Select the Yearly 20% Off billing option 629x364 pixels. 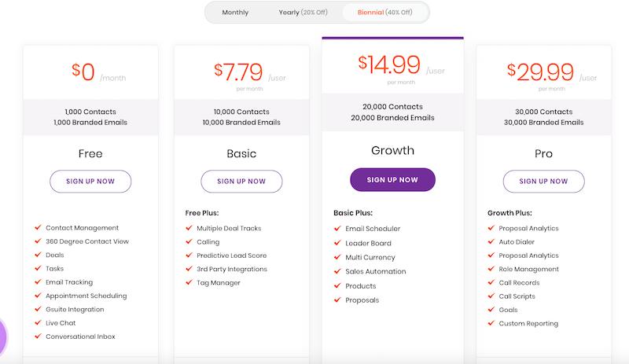pos(303,13)
